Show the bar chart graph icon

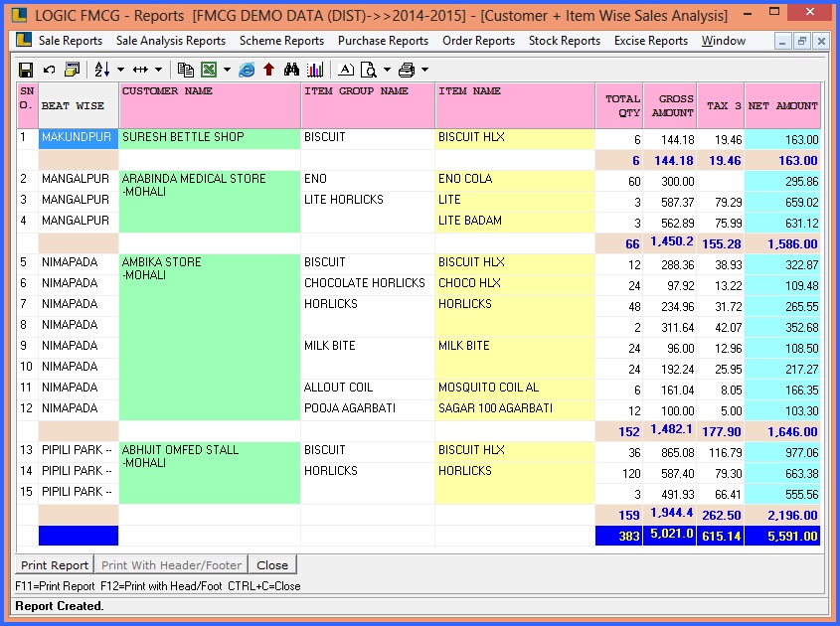tap(315, 70)
